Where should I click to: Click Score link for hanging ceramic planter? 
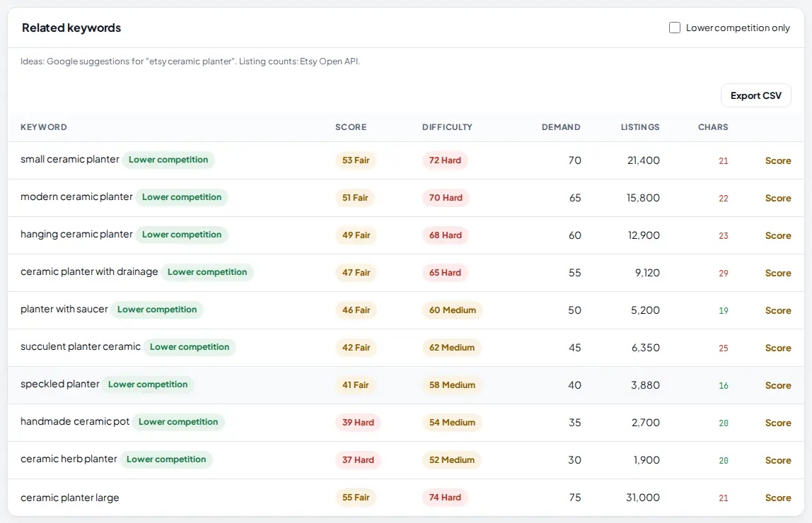(778, 235)
